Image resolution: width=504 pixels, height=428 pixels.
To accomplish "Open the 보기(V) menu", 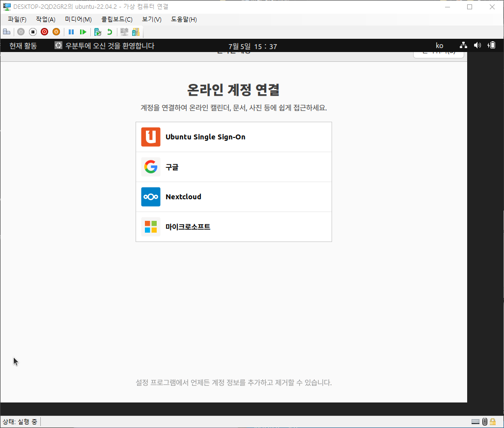I will pyautogui.click(x=152, y=20).
